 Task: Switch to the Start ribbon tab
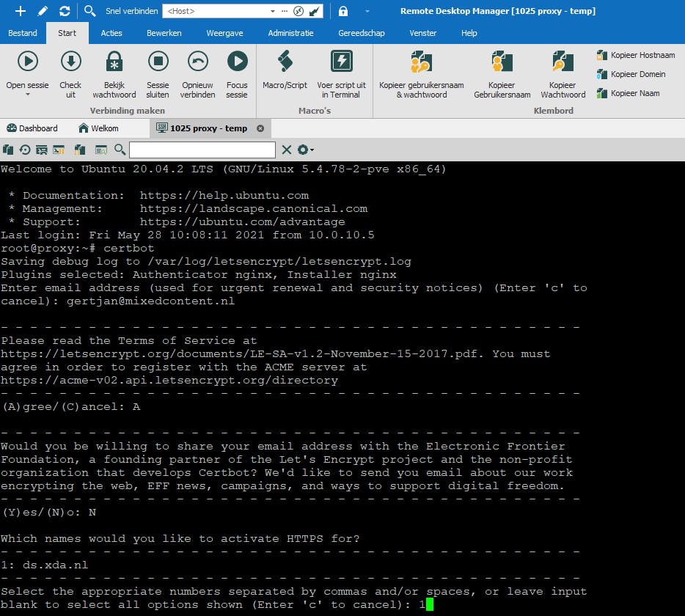tap(67, 33)
